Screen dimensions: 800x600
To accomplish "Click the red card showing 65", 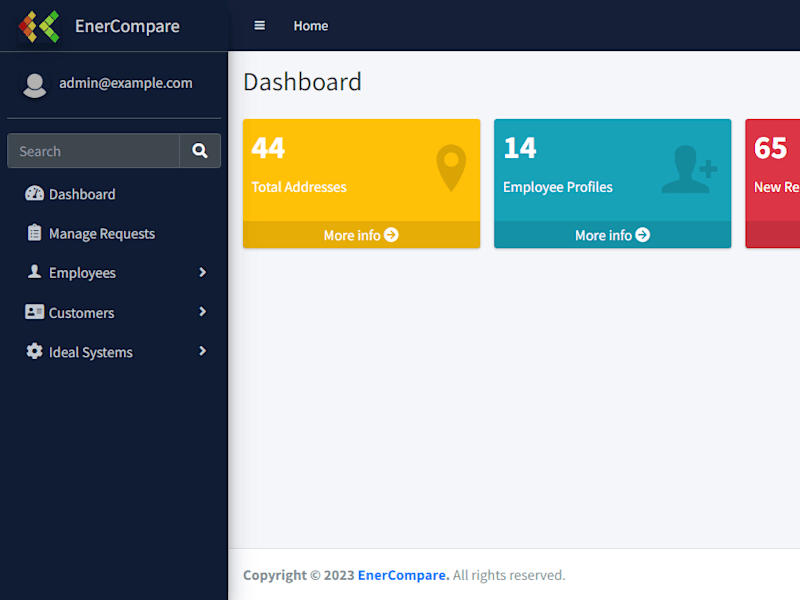I will 772,184.
